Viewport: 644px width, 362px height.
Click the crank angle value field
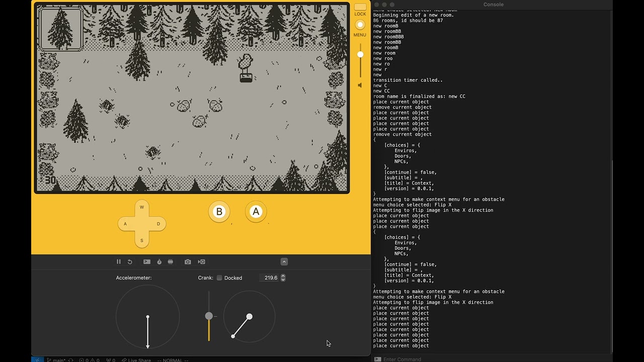(x=270, y=278)
